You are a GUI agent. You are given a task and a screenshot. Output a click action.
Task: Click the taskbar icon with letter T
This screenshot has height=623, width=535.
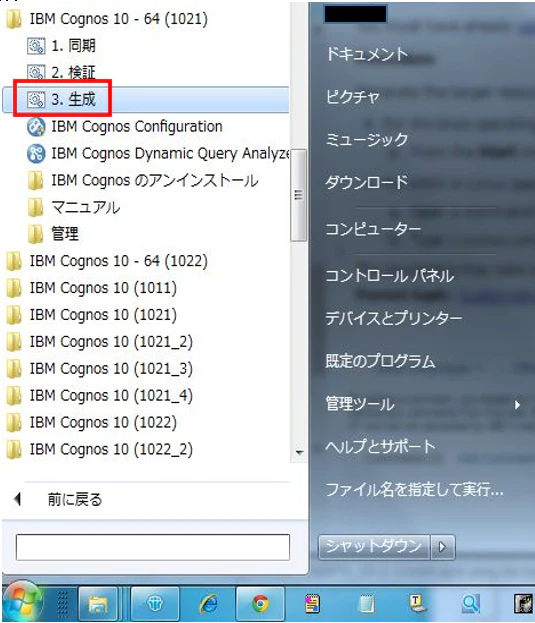click(417, 604)
